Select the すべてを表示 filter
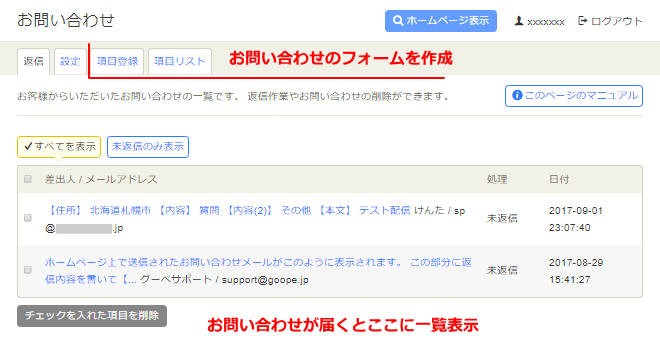This screenshot has height=360, width=660. pyautogui.click(x=59, y=147)
